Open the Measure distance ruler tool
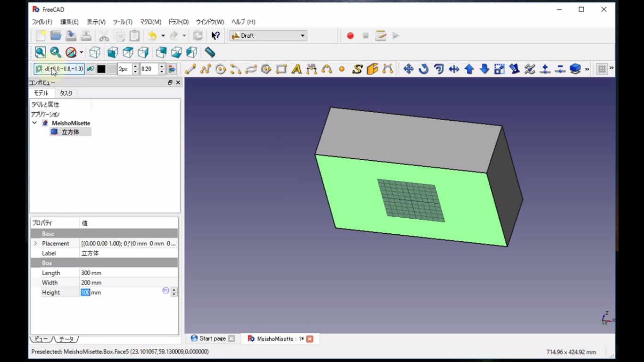644x362 pixels. 210,52
